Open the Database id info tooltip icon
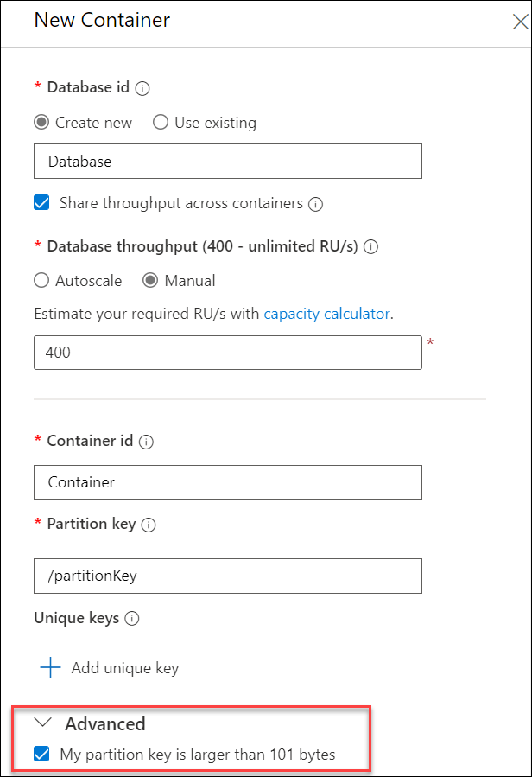Image resolution: width=532 pixels, height=777 pixels. pos(142,87)
